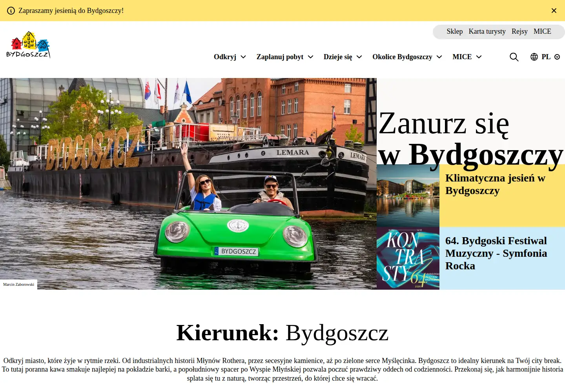The image size is (565, 392).
Task: Expand the main MICE menu chevron
Action: click(x=479, y=57)
